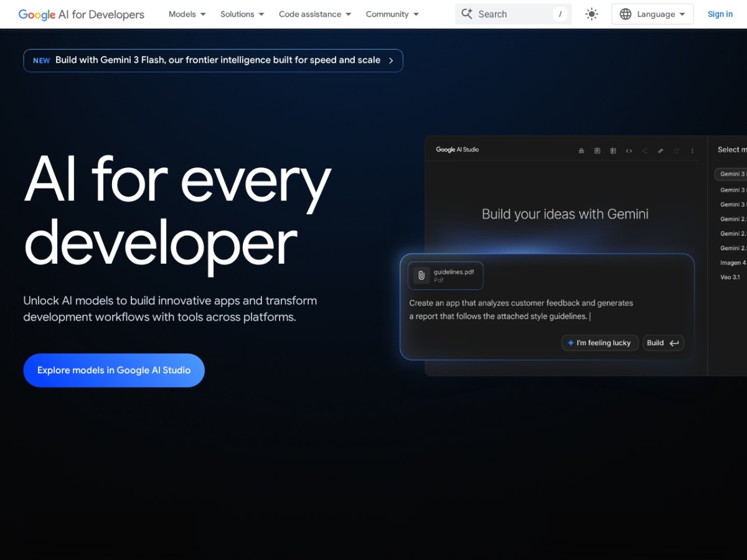The image size is (747, 560).
Task: Open the Gemini 3 Flash announcement banner
Action: click(x=213, y=60)
